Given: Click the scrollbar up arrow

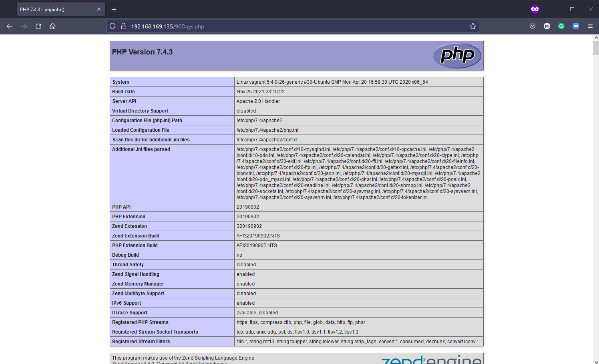Looking at the screenshot, I should tap(596, 38).
